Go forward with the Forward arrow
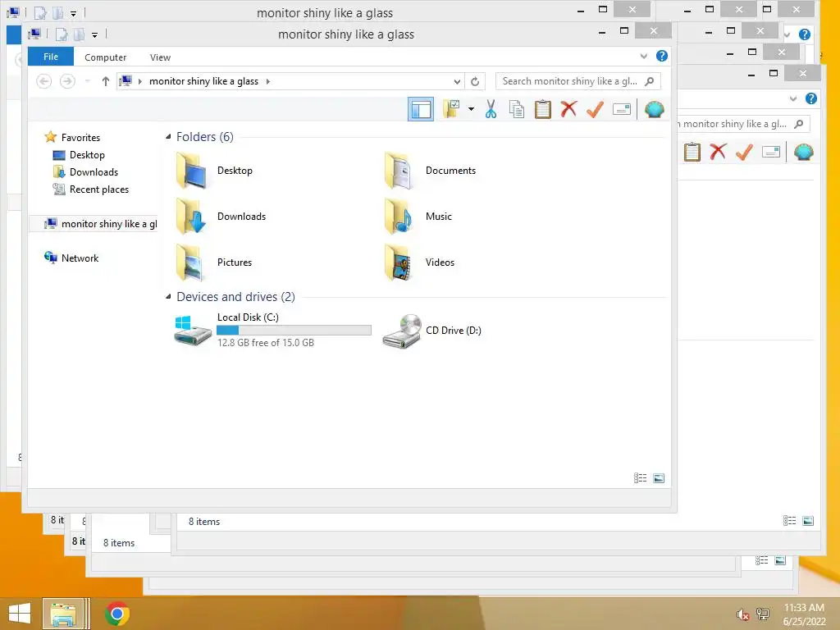This screenshot has width=840, height=630. (x=67, y=81)
